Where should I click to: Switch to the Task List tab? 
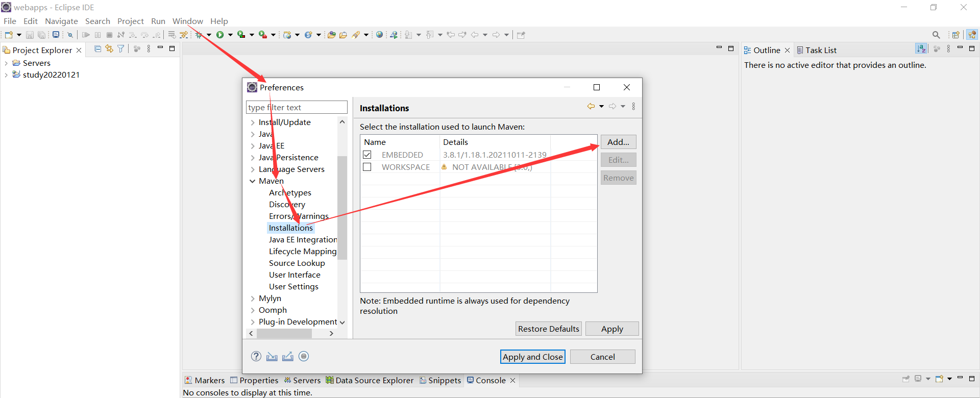tap(817, 50)
